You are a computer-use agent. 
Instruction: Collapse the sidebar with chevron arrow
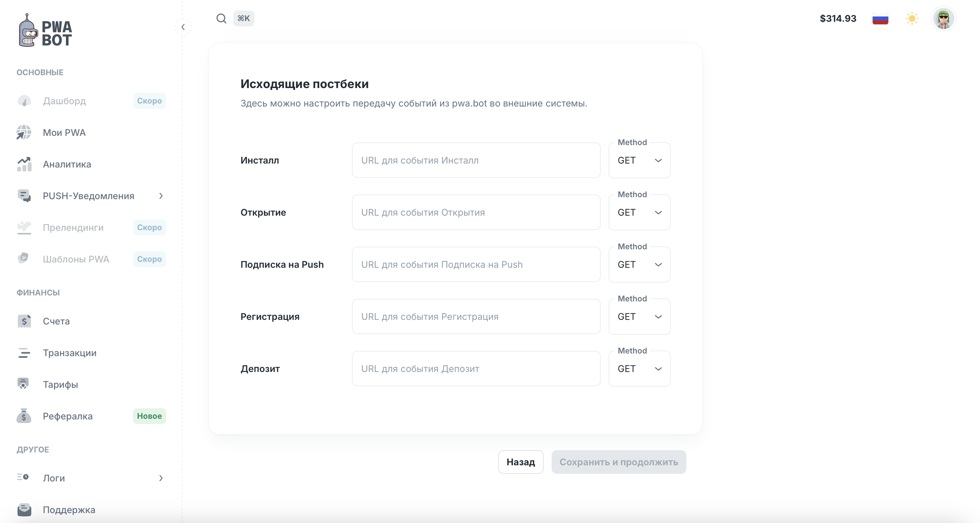(x=183, y=27)
